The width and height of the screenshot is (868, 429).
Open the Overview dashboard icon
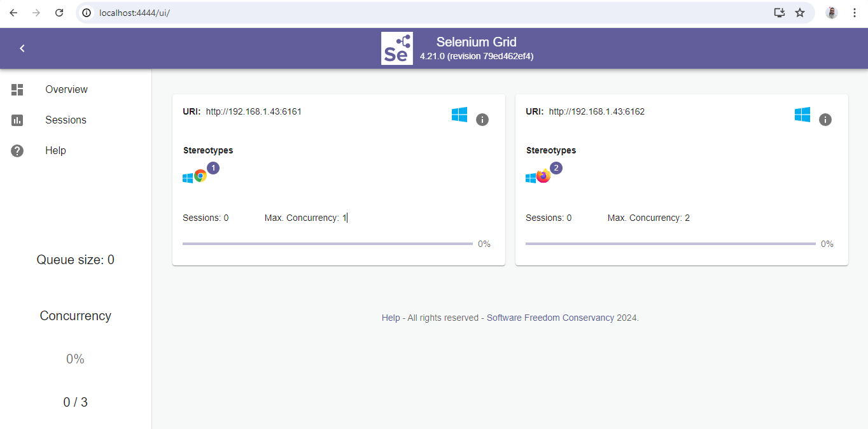click(x=17, y=90)
